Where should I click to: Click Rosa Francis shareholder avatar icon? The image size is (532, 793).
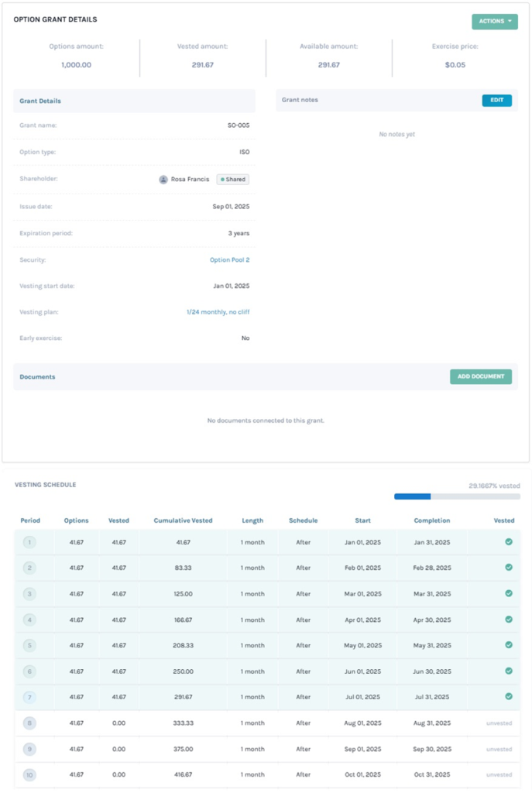(x=163, y=180)
